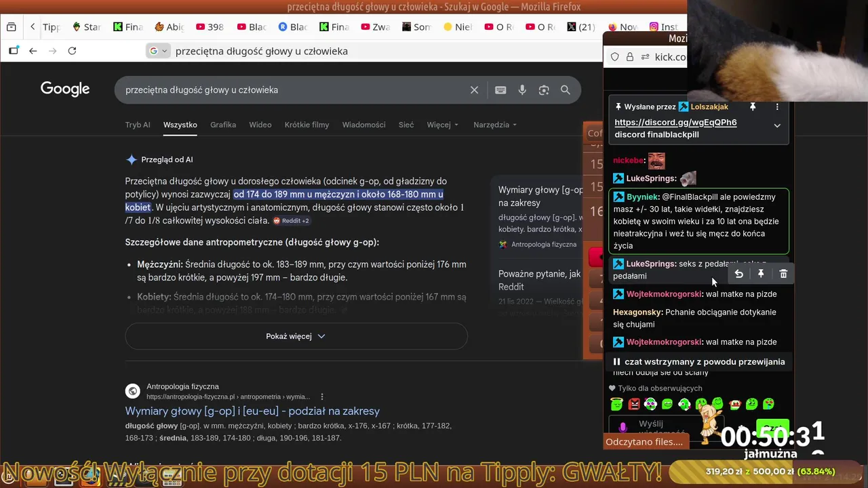
Task: Expand the Więcej dropdown
Action: pyautogui.click(x=442, y=125)
